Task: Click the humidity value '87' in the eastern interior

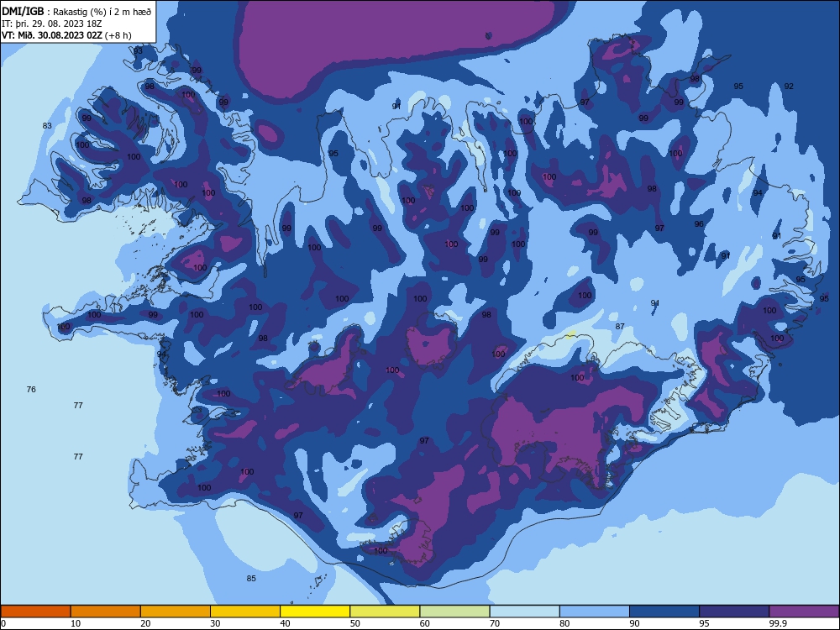Action: click(620, 326)
